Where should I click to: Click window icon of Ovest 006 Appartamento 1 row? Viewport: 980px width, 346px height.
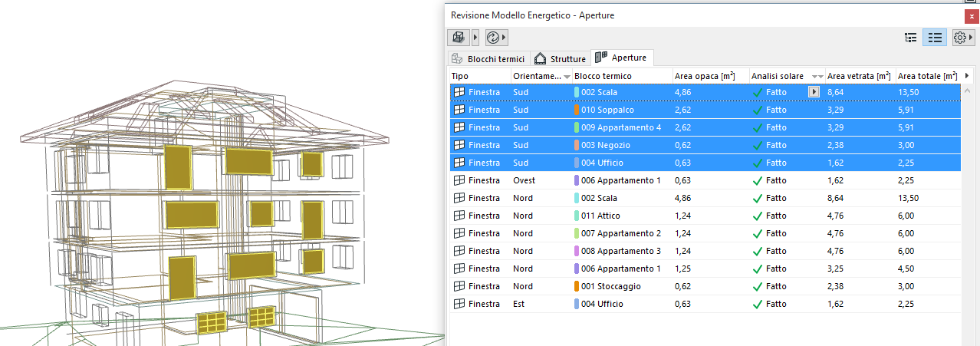pyautogui.click(x=459, y=180)
